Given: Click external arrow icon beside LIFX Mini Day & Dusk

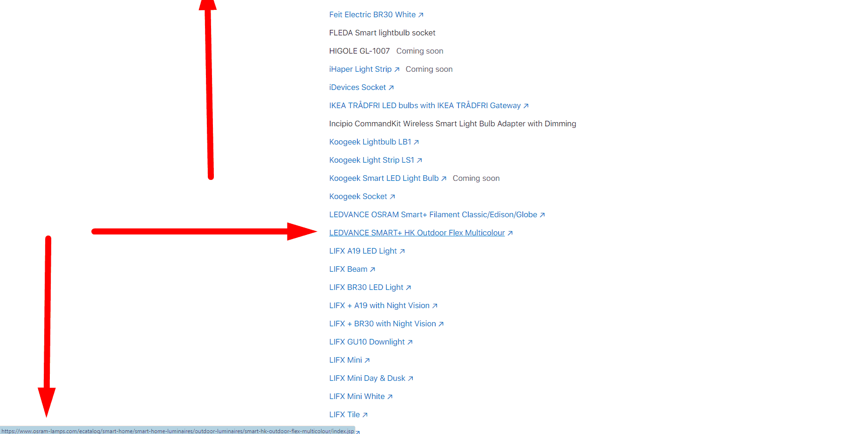Looking at the screenshot, I should [x=410, y=379].
